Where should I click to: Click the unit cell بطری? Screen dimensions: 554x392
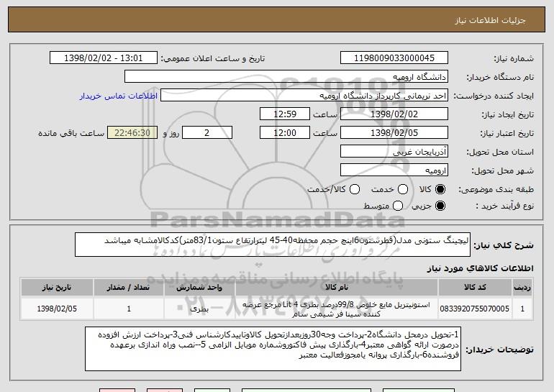[199, 309]
